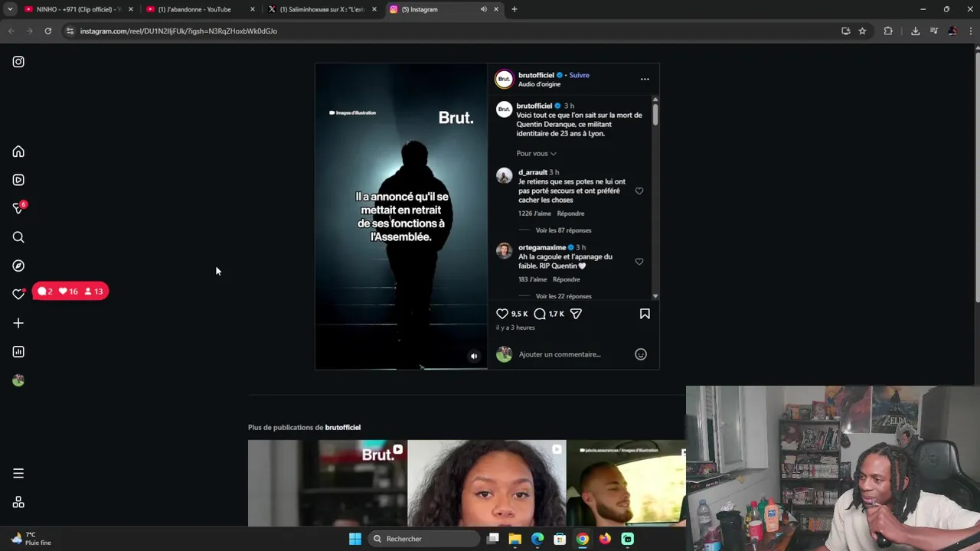Open the Search magnifier in sidebar
This screenshot has width=980, height=551.
point(18,237)
